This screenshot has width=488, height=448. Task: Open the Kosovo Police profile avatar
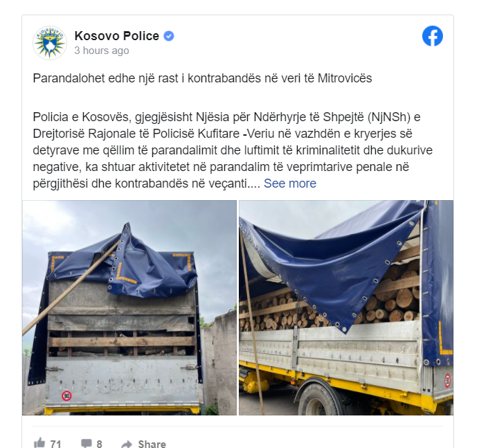(50, 43)
